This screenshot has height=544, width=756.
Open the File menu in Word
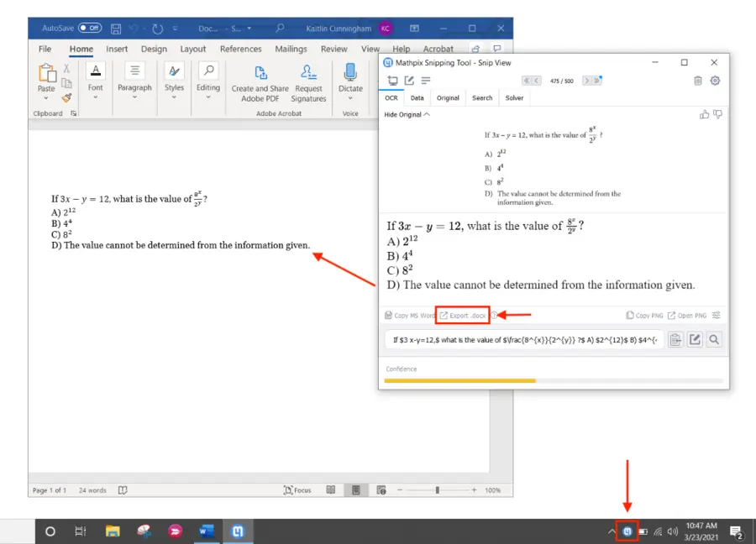pos(45,49)
